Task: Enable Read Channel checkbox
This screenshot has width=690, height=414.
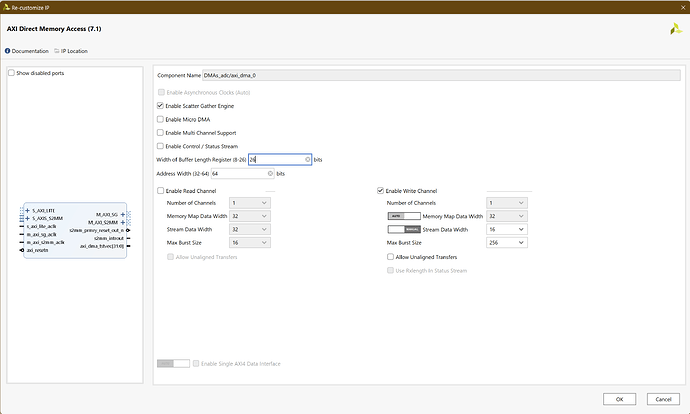Action: 161,191
